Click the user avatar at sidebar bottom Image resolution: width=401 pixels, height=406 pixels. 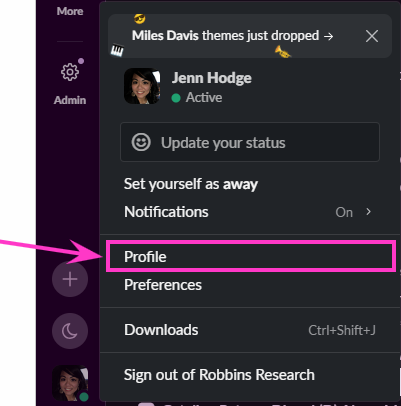(x=70, y=383)
